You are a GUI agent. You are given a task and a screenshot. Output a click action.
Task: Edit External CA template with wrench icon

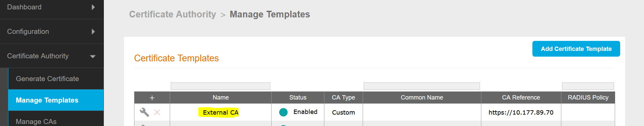click(145, 112)
